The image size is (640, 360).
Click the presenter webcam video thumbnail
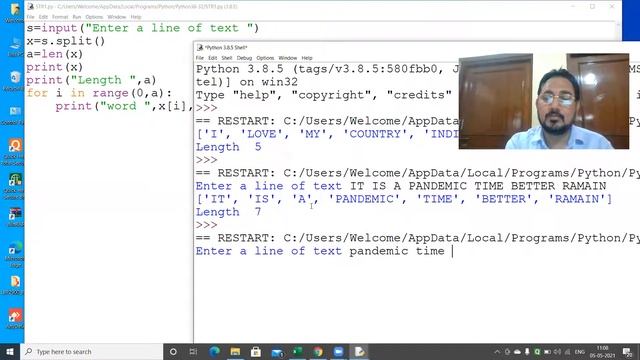[544, 101]
